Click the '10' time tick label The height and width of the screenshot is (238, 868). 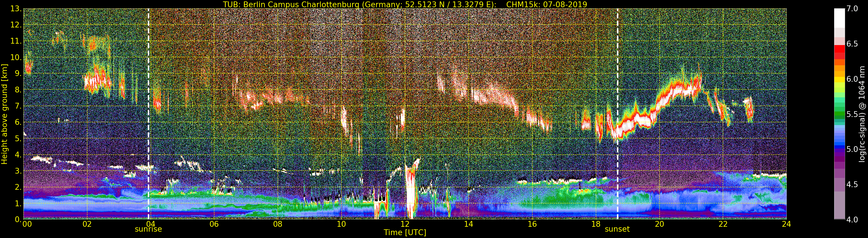pos(341,224)
